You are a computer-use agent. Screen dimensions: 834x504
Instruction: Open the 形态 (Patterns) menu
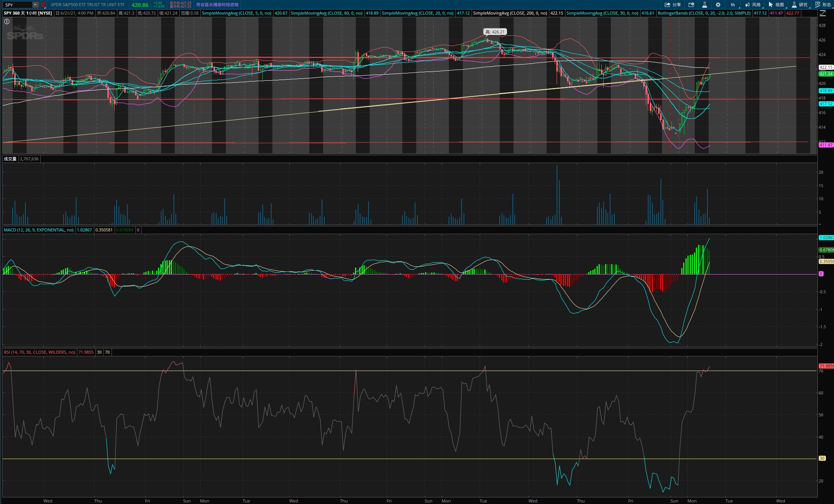pyautogui.click(x=823, y=5)
